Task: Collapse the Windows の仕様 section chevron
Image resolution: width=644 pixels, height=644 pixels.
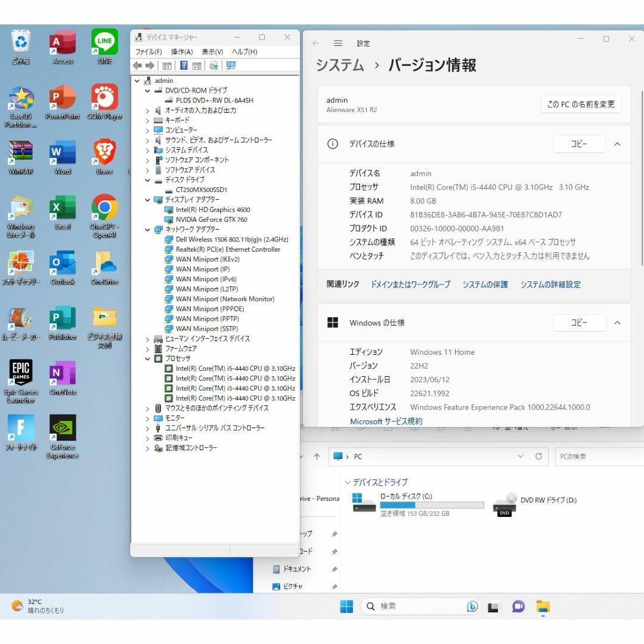Action: 617,323
